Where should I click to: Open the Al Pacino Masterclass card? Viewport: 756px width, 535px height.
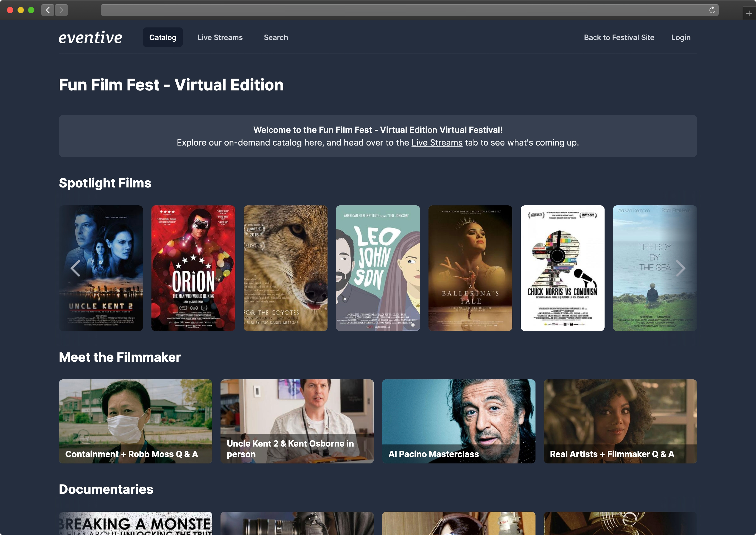click(x=458, y=421)
